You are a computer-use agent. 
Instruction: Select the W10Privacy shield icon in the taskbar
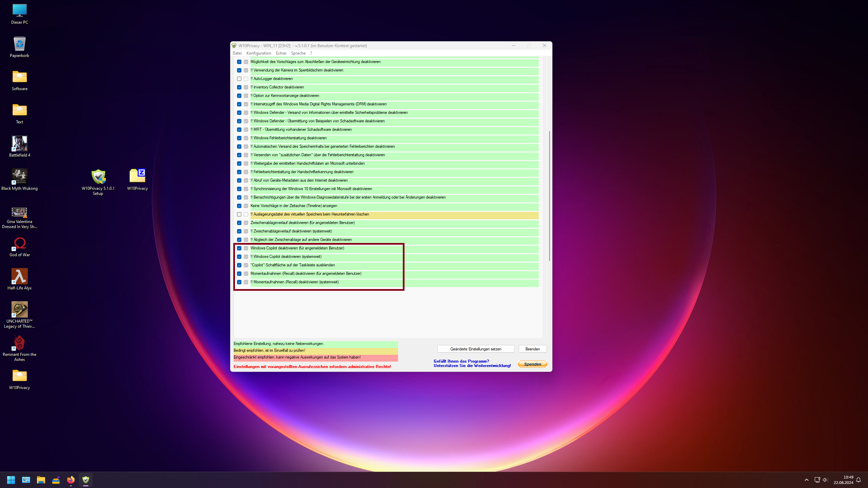pyautogui.click(x=86, y=480)
